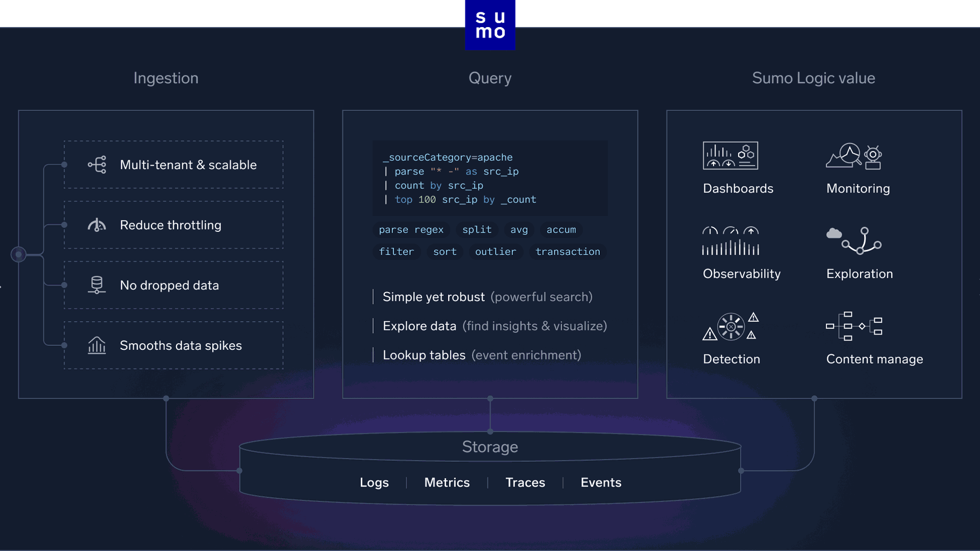980x551 pixels.
Task: Click the _sourceCategory=apache query line
Action: (x=448, y=157)
